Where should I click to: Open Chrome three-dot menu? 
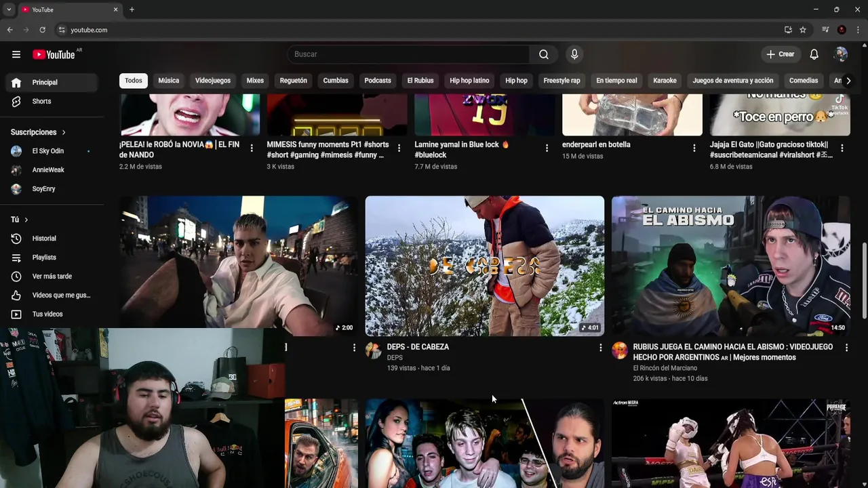pos(858,30)
